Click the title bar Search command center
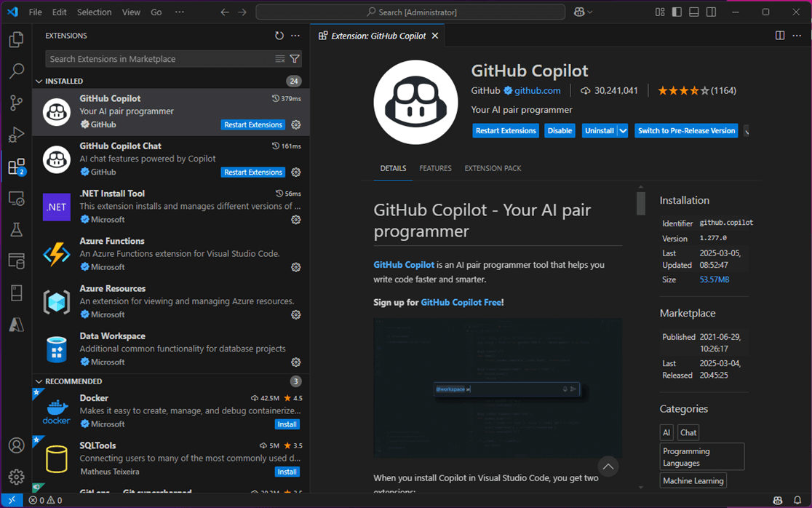Image resolution: width=812 pixels, height=508 pixels. pos(410,12)
